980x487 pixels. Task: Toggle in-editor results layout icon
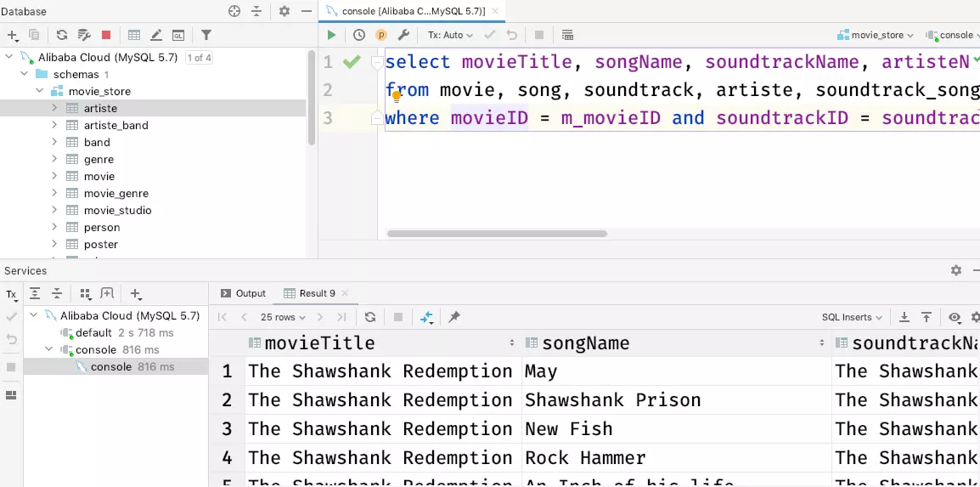click(x=568, y=35)
